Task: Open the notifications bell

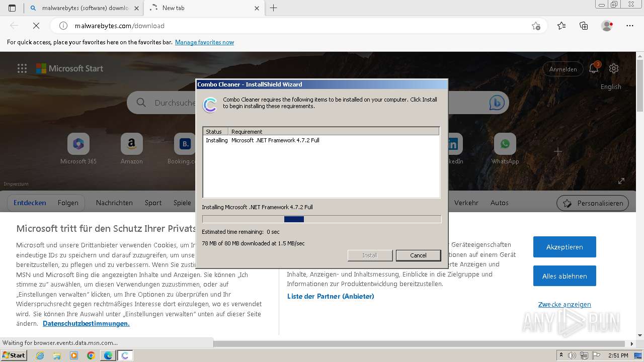Action: (594, 68)
